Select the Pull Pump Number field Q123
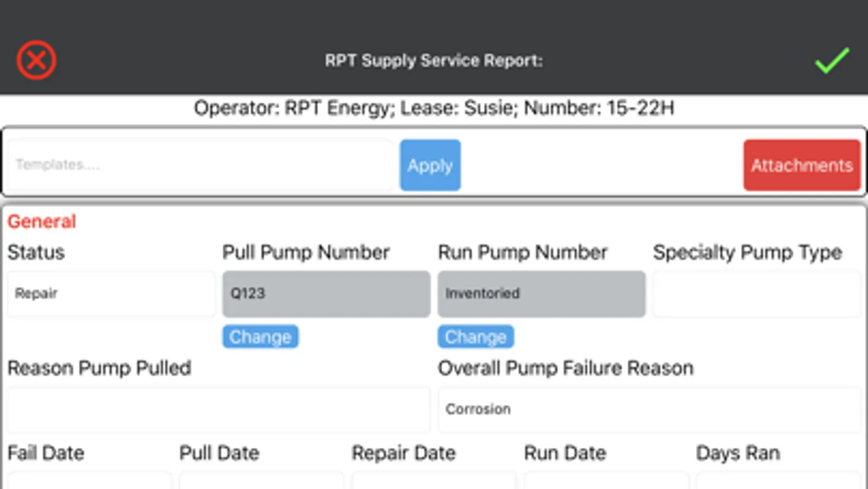The width and height of the screenshot is (868, 489). pos(326,294)
